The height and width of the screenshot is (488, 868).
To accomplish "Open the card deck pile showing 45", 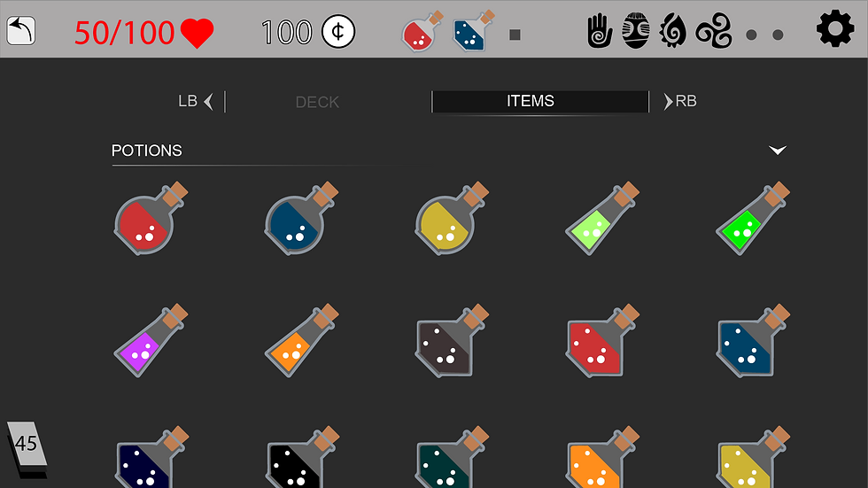I will click(x=27, y=449).
